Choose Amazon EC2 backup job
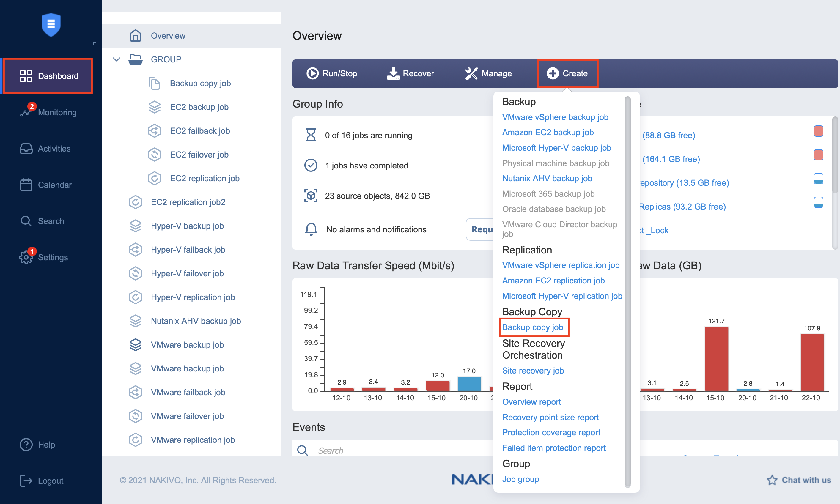This screenshot has height=504, width=840. tap(548, 132)
